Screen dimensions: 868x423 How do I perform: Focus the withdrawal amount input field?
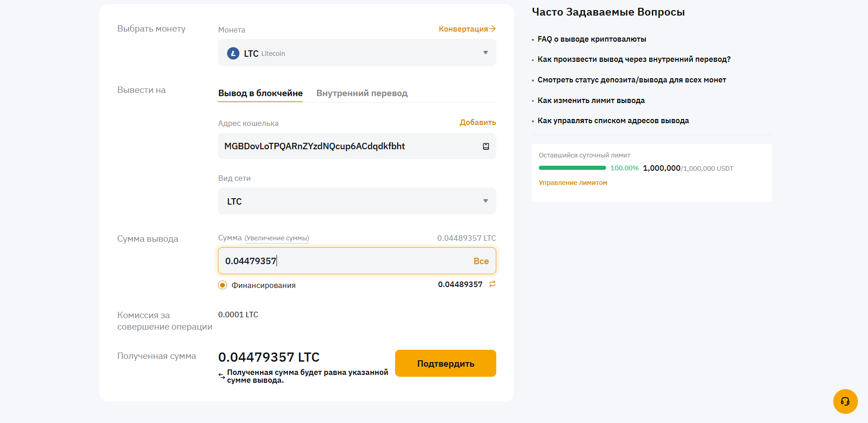click(x=343, y=261)
